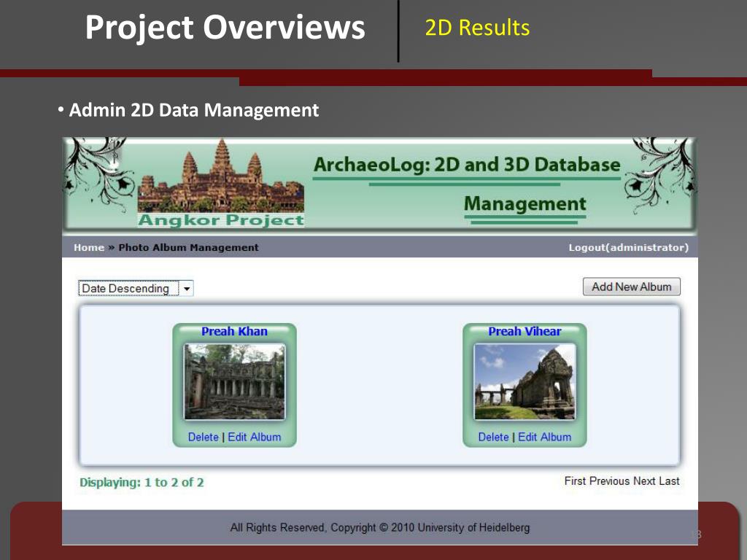
Task: Delete the Preah Khan album
Action: pos(204,437)
